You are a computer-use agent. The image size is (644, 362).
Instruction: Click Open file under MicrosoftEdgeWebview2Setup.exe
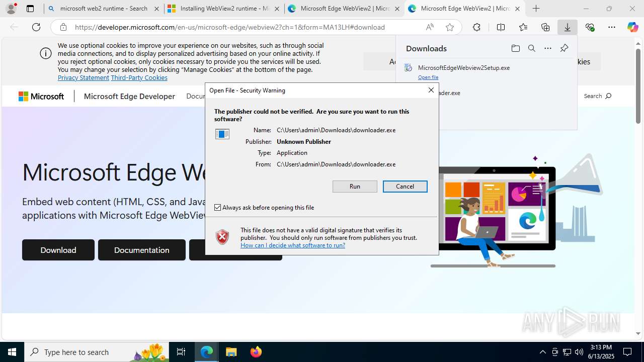tap(428, 77)
